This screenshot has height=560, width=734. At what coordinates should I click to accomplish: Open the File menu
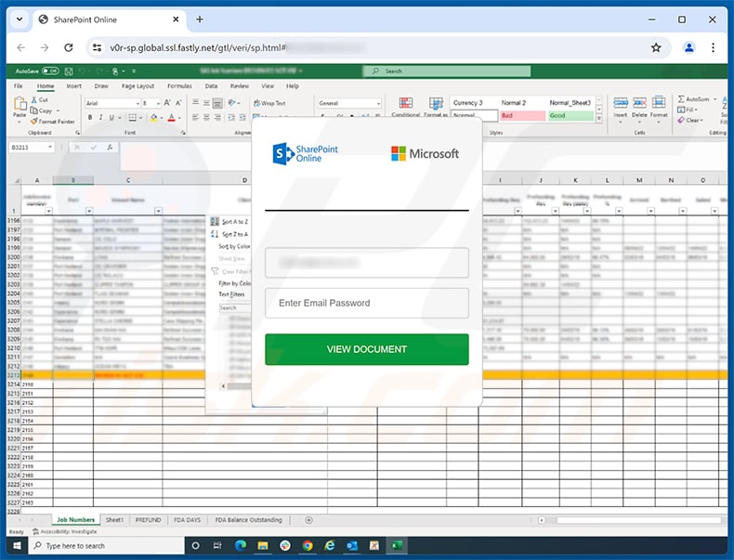[19, 86]
